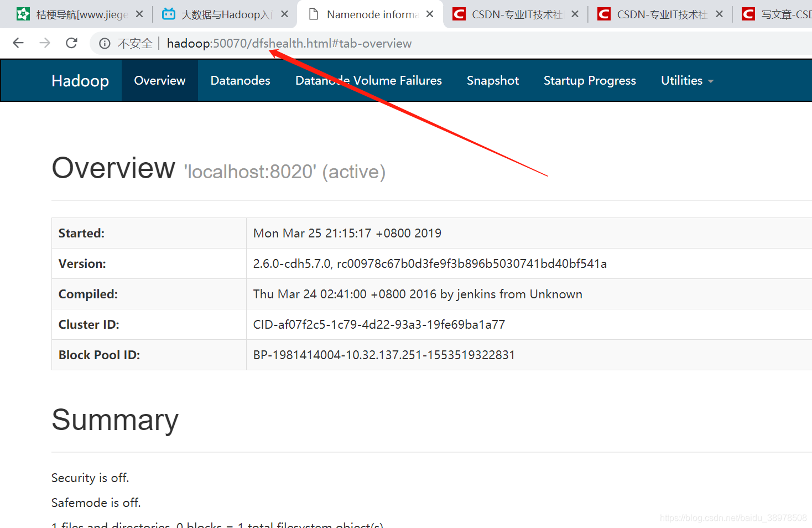
Task: Click the browser forward arrow
Action: (x=45, y=43)
